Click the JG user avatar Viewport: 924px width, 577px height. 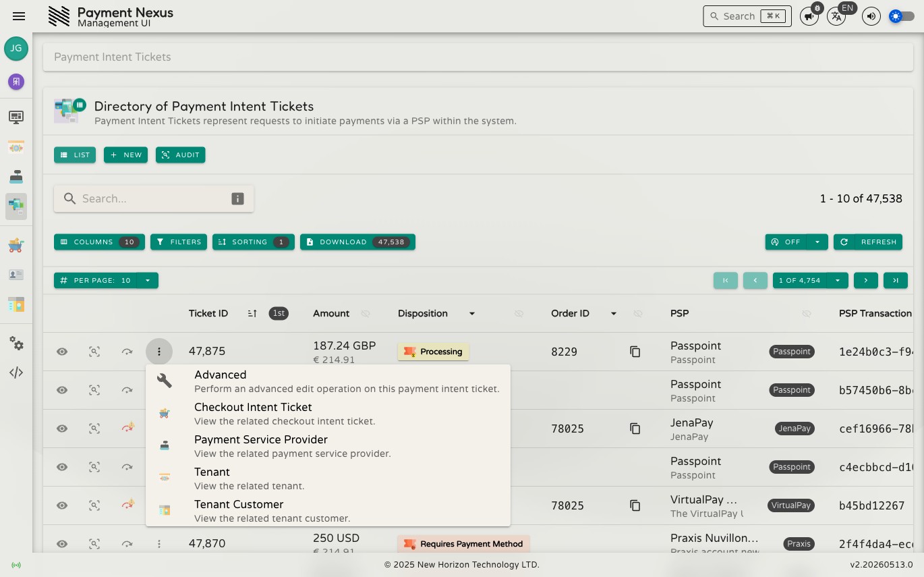(16, 49)
